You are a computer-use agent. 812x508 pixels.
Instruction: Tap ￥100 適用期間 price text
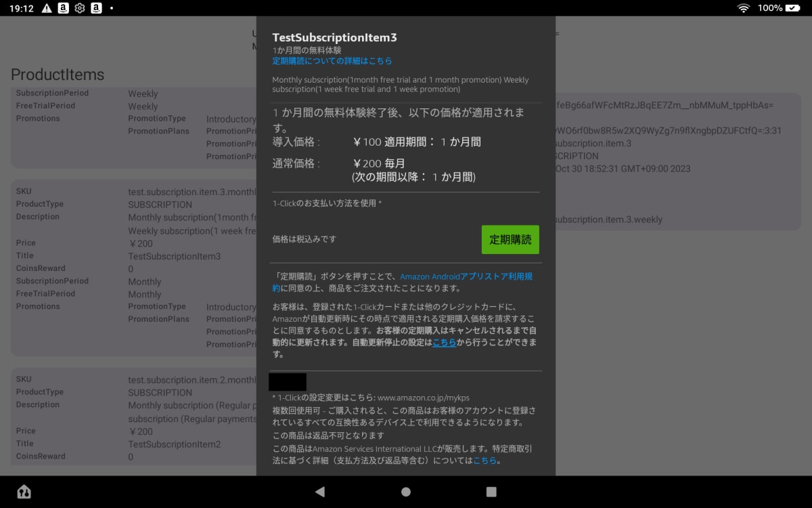click(x=417, y=142)
